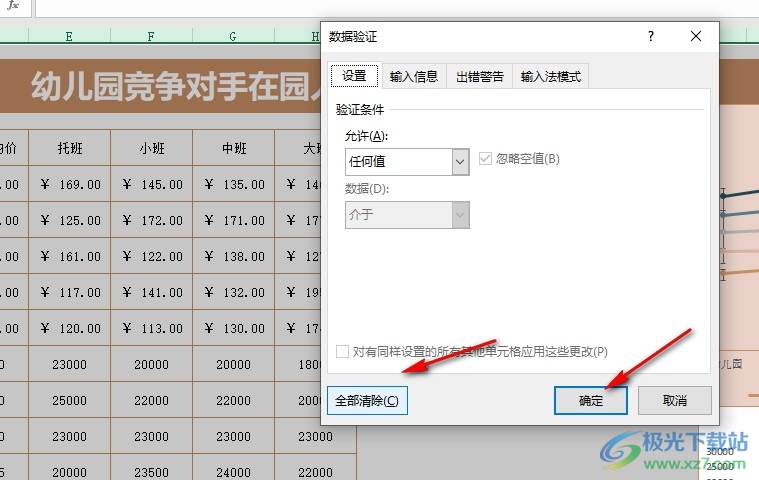759x480 pixels.
Task: Select column E header
Action: (x=69, y=36)
